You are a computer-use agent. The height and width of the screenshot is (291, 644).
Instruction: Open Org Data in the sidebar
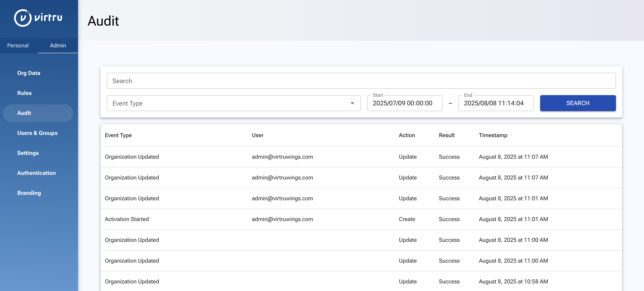click(x=29, y=73)
